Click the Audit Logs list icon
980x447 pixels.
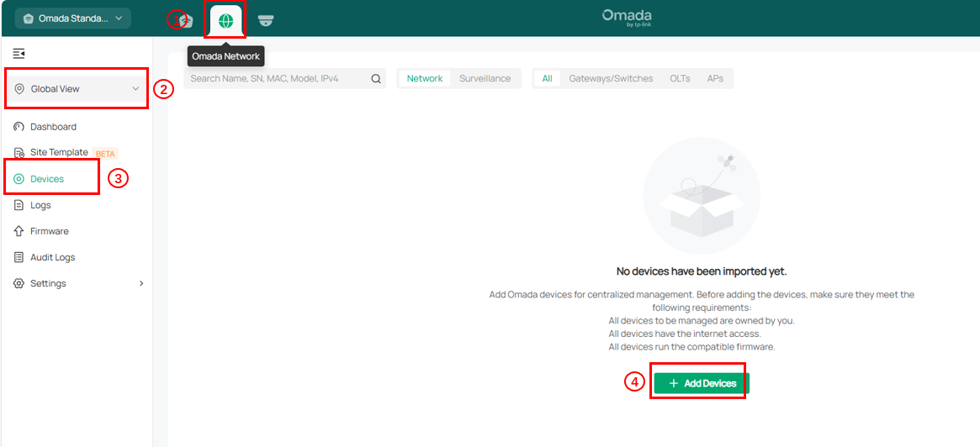[19, 257]
